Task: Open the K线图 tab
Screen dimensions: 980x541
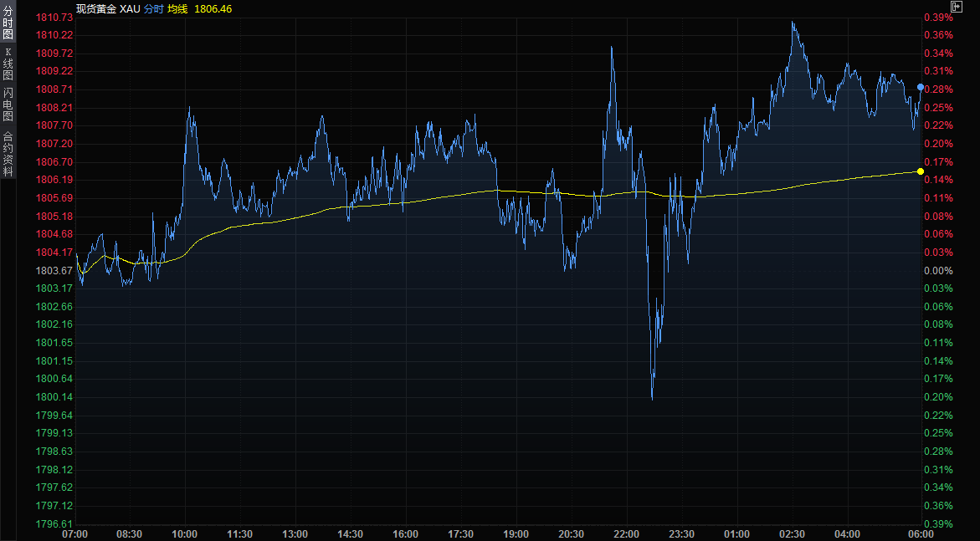Action: (x=8, y=64)
